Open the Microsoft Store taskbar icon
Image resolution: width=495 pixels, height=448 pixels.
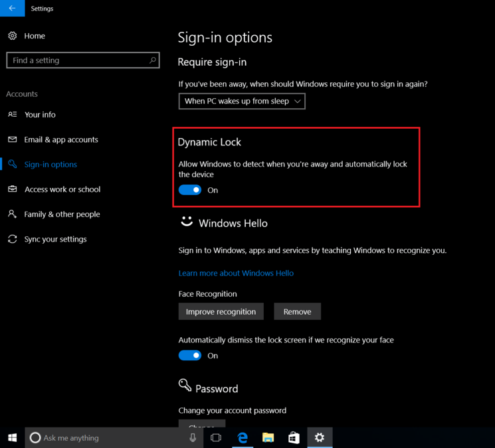294,437
